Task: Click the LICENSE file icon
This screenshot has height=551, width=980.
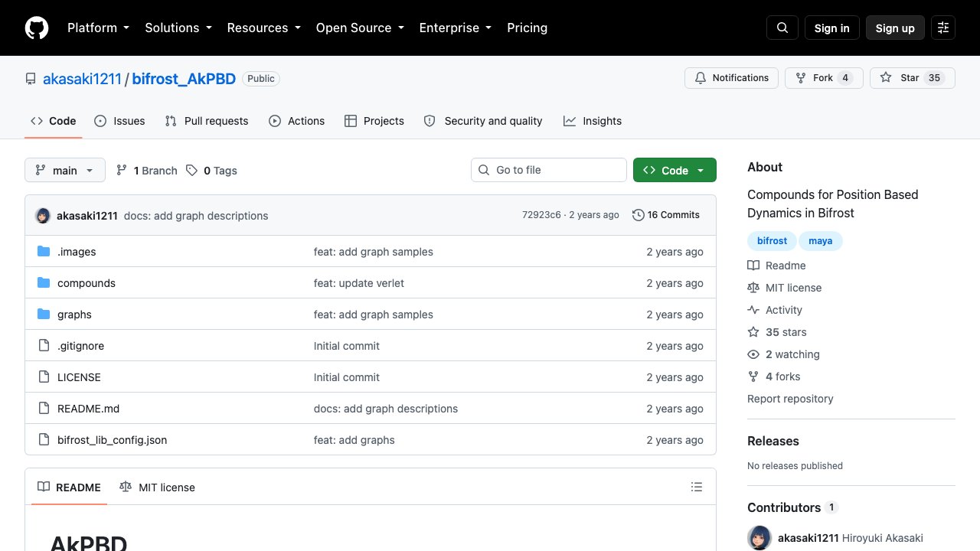Action: [x=44, y=377]
